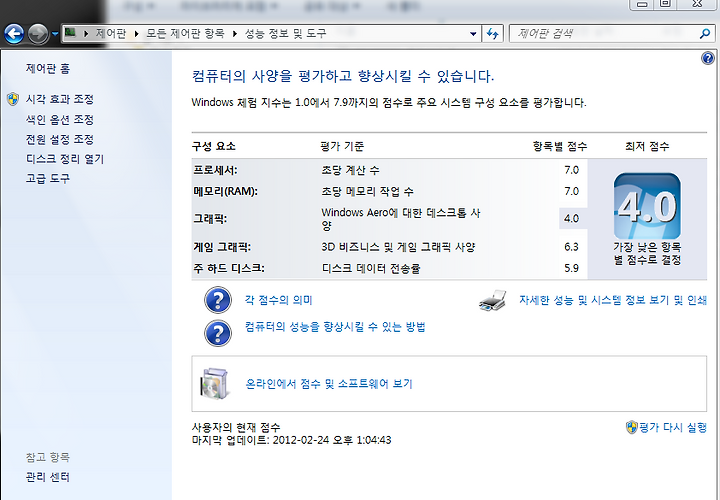The height and width of the screenshot is (500, 720).
Task: Open recent pages dropdown next to Forward arrow
Action: tap(55, 34)
